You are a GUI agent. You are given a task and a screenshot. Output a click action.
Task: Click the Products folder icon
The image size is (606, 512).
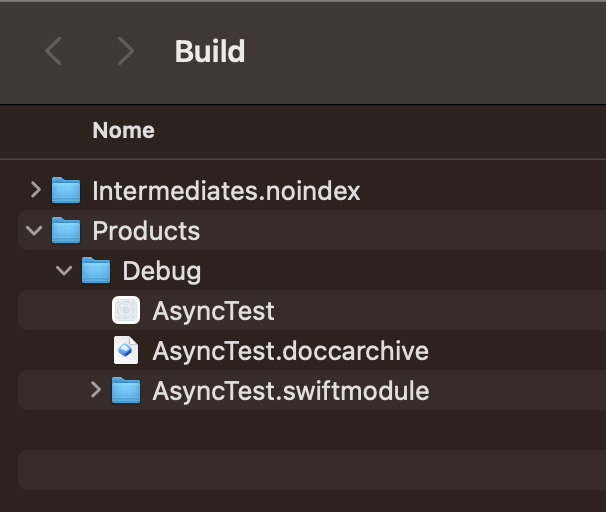coord(66,230)
